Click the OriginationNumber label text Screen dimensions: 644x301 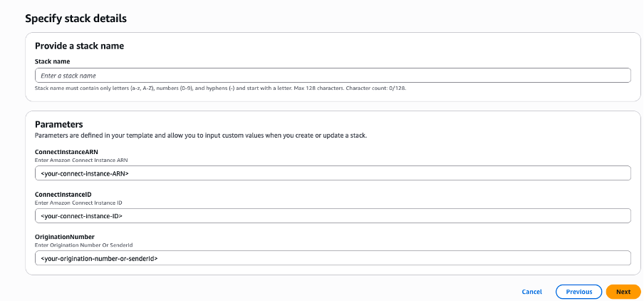coord(65,237)
